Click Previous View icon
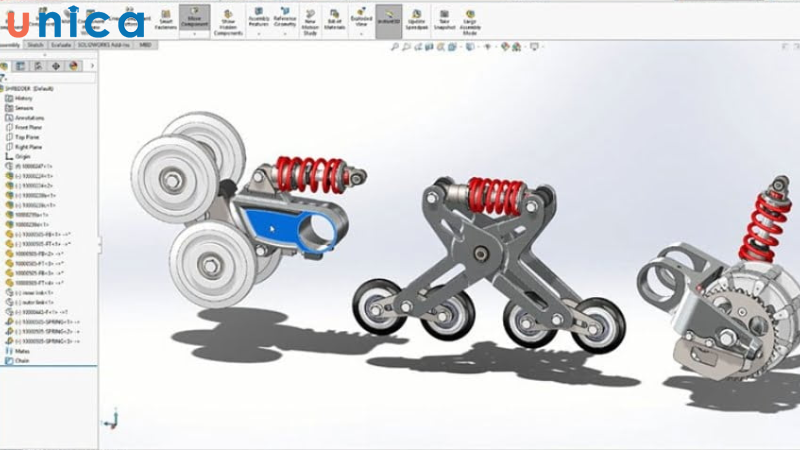The image size is (800, 450). point(418,47)
